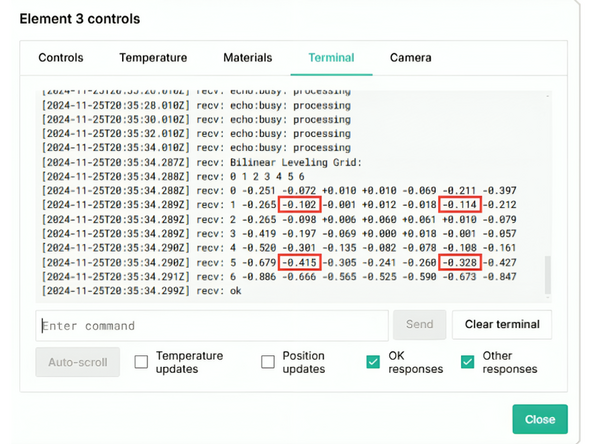Click the grid value -0.397 in row 0

point(500,190)
